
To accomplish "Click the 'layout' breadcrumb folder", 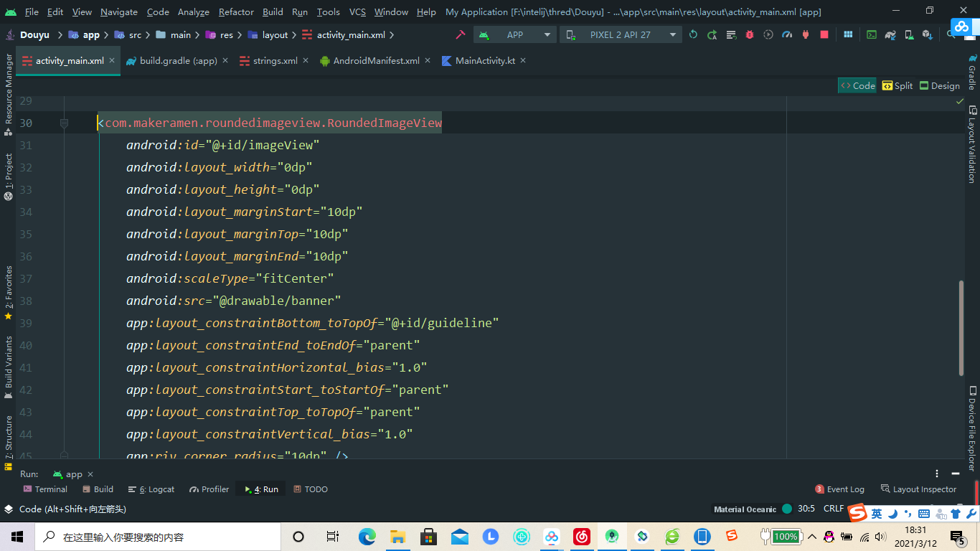I will (x=268, y=34).
